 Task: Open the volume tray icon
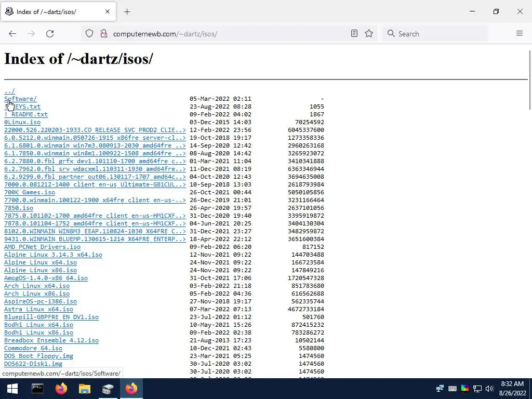[x=489, y=389]
